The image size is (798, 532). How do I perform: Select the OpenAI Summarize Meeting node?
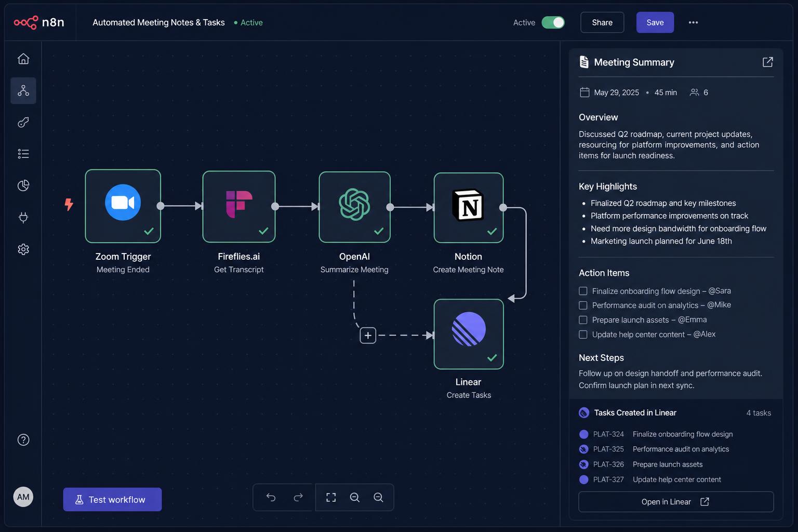pyautogui.click(x=354, y=207)
